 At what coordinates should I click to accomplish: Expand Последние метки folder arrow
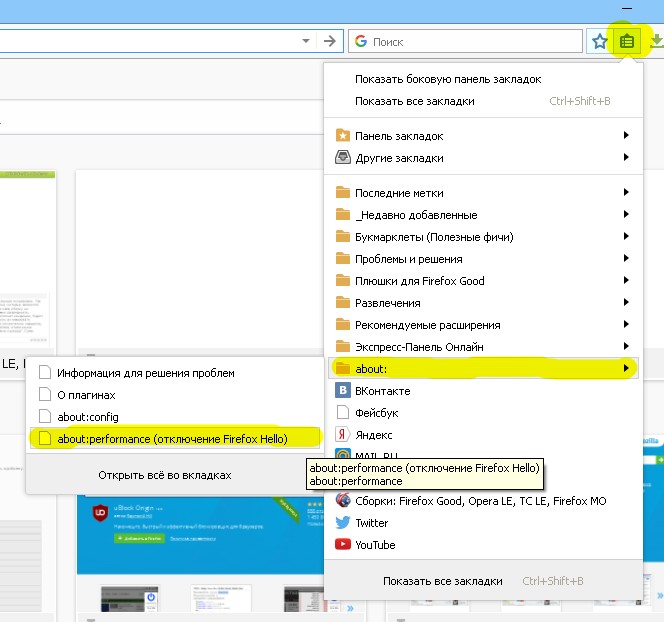pyautogui.click(x=626, y=192)
